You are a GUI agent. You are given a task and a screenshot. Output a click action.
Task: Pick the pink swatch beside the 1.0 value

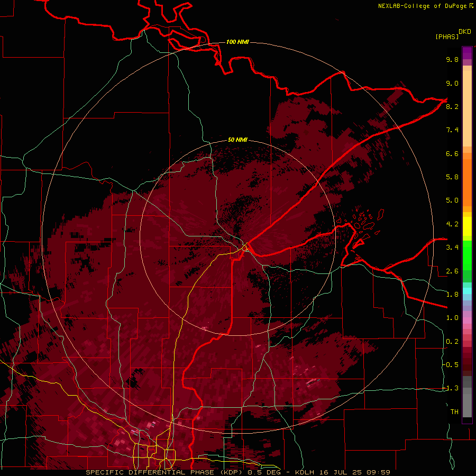point(467,321)
